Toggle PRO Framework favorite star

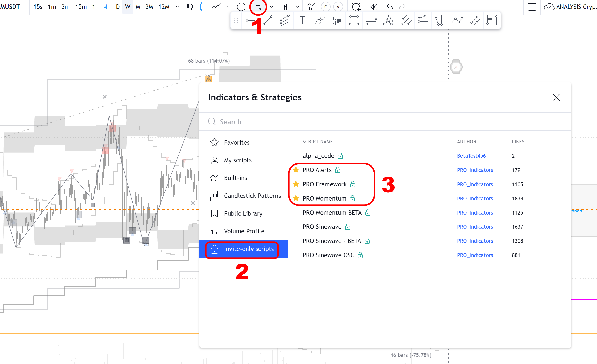296,184
